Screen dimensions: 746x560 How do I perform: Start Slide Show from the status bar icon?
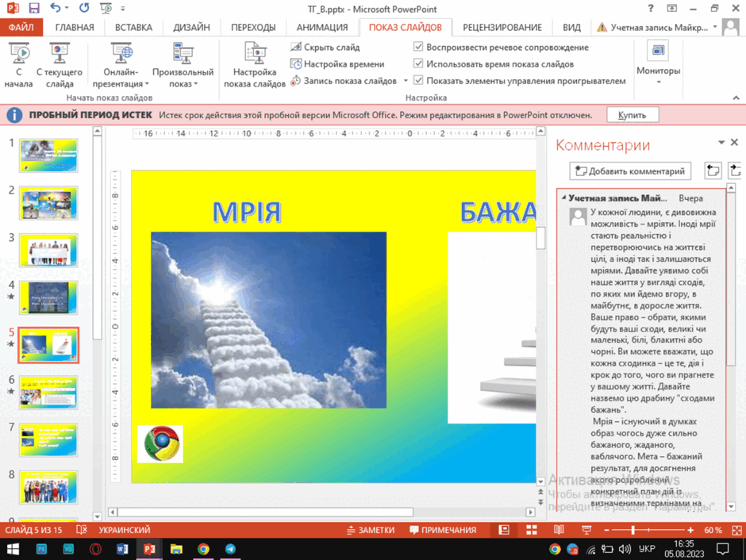[586, 530]
